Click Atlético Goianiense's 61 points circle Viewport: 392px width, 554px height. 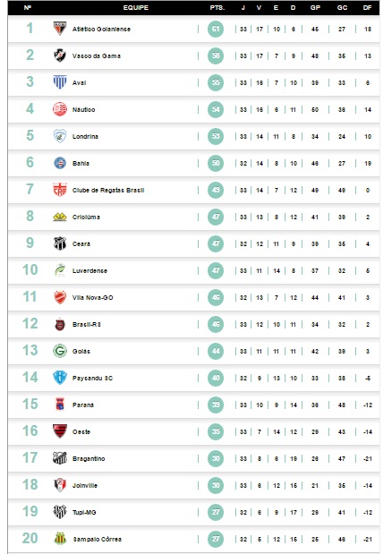[216, 29]
